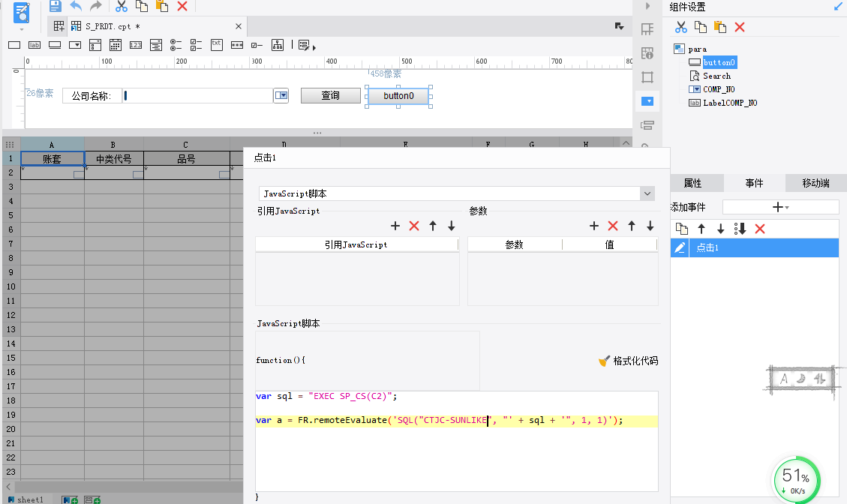The width and height of the screenshot is (847, 504).
Task: Cut selection using top toolbar scissors
Action: 122,6
